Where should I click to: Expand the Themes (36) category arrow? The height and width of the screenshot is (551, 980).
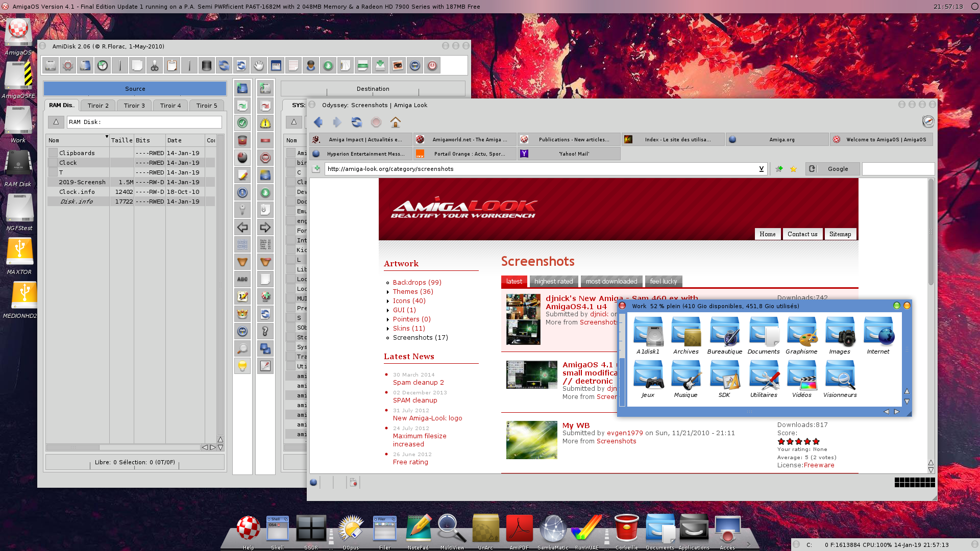[387, 292]
